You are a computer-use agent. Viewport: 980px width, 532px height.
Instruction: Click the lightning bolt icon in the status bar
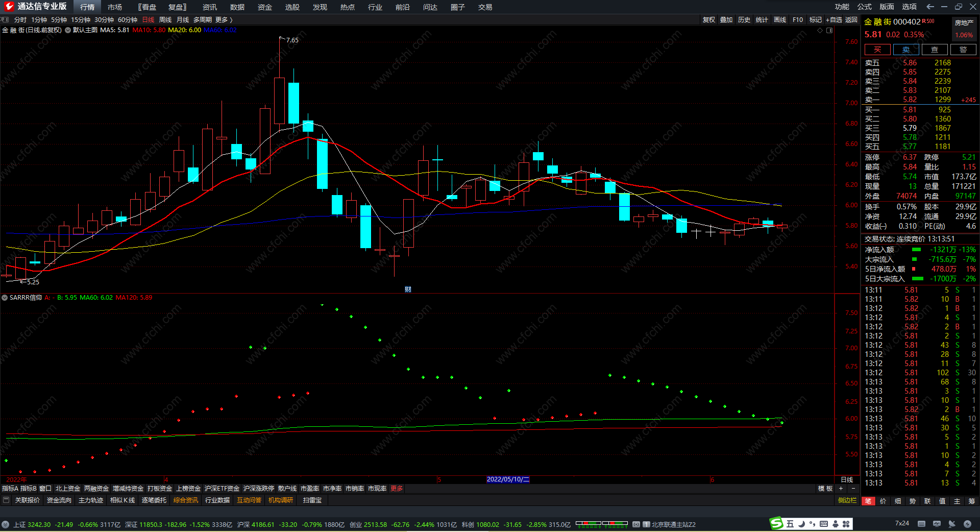(x=967, y=524)
